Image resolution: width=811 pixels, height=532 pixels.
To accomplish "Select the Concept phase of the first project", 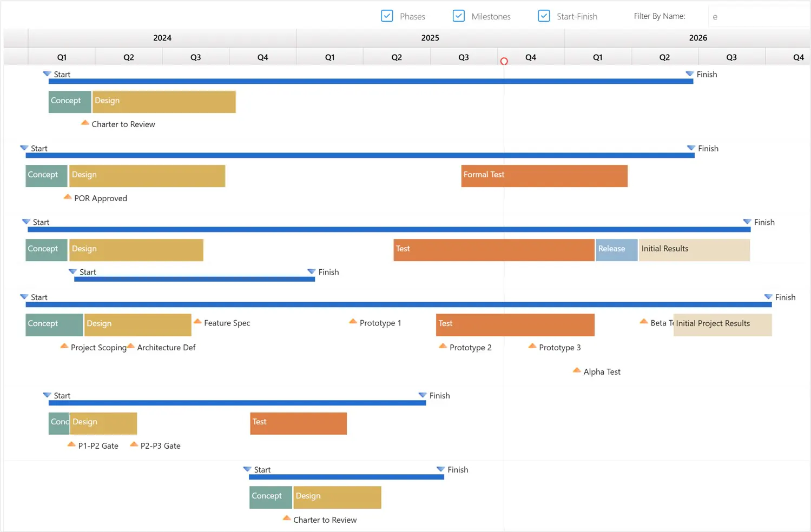I will [x=70, y=102].
